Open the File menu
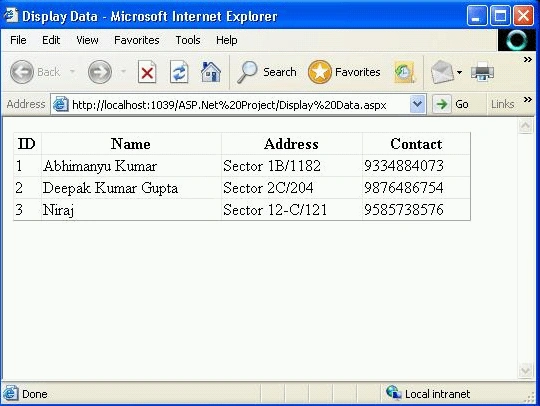 (x=18, y=40)
